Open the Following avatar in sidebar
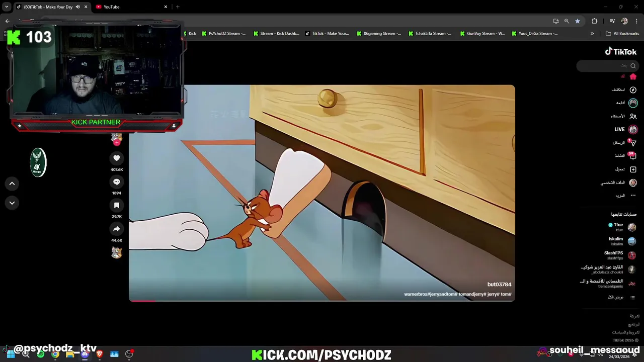 pos(633,103)
